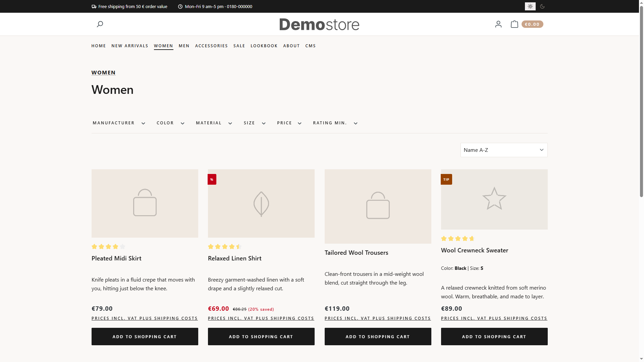Expand the Manufacturer filter

[x=119, y=123]
